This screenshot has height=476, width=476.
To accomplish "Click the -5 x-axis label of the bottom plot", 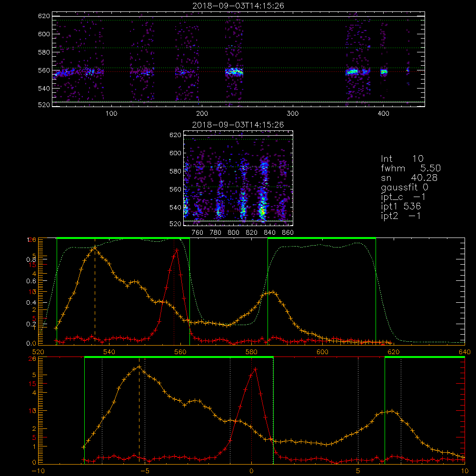I will pos(145,471).
